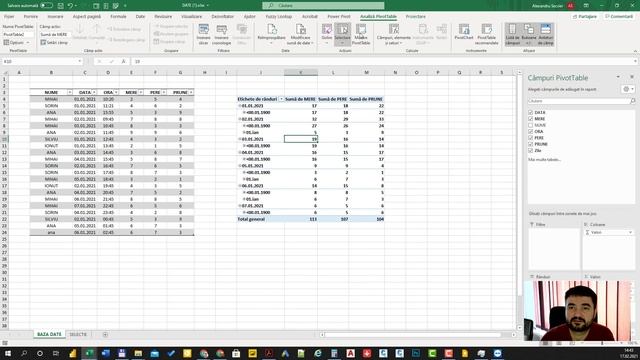The image size is (640, 360).
Task: Close the Câmpuri PivotTable pane
Action: coord(632,77)
